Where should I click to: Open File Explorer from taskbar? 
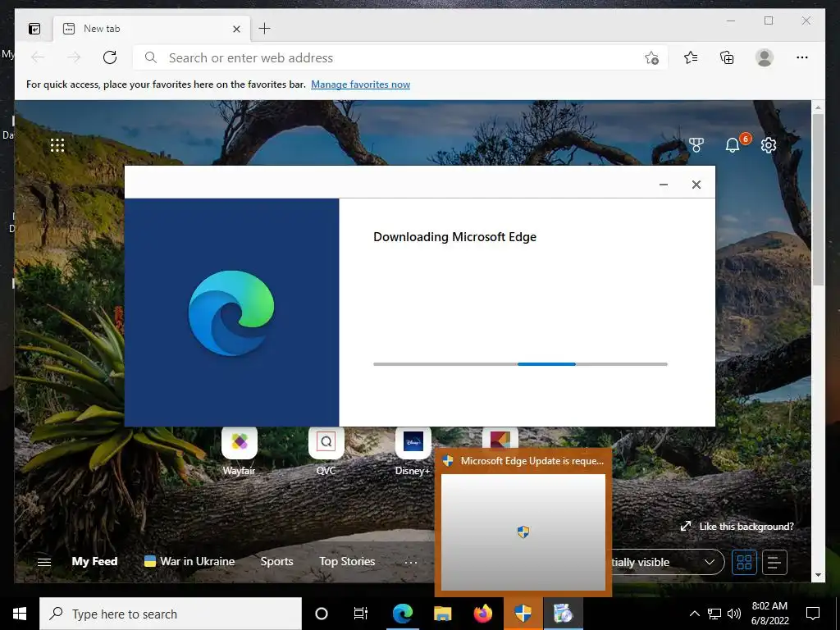[442, 614]
